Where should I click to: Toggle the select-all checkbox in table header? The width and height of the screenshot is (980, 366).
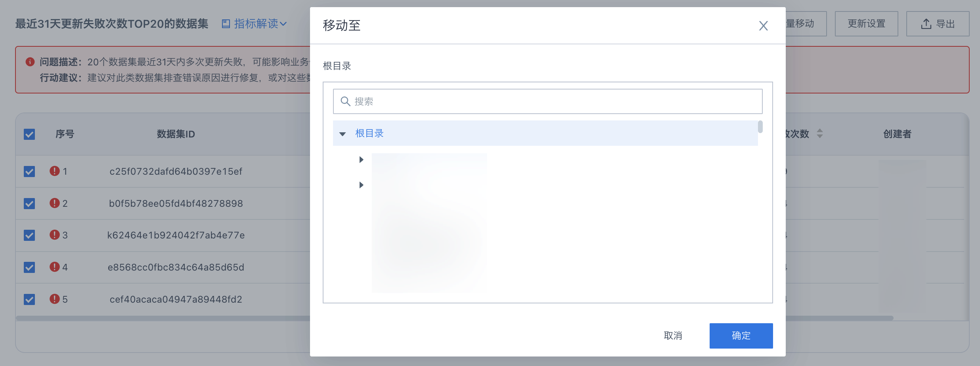click(29, 134)
